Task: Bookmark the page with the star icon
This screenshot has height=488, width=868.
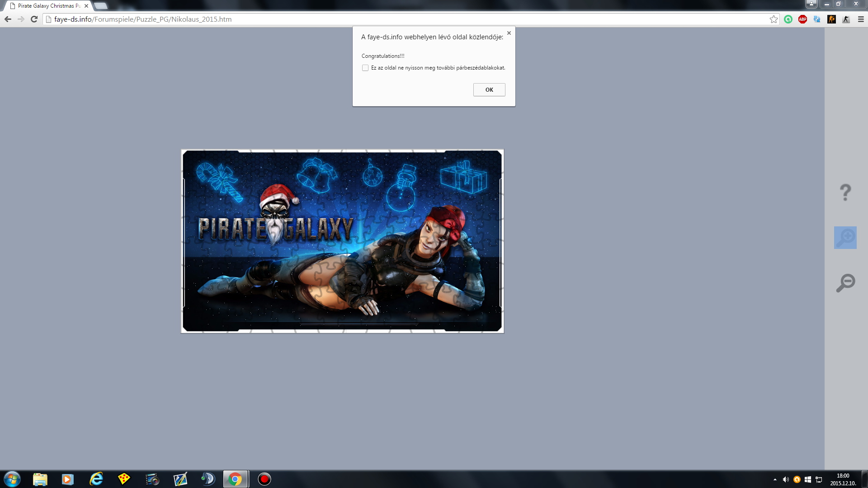Action: pyautogui.click(x=774, y=19)
